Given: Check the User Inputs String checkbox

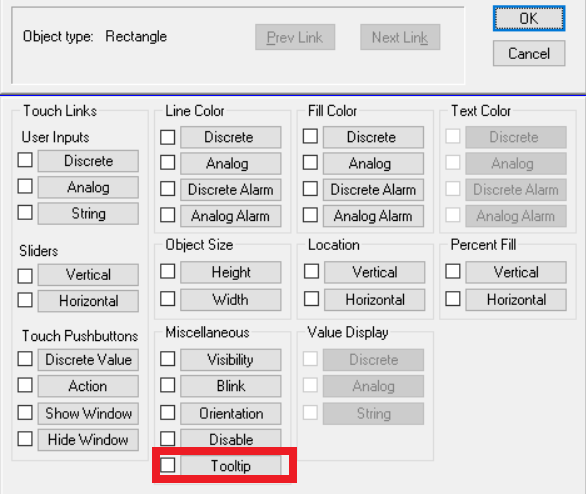Looking at the screenshot, I should pyautogui.click(x=25, y=212).
